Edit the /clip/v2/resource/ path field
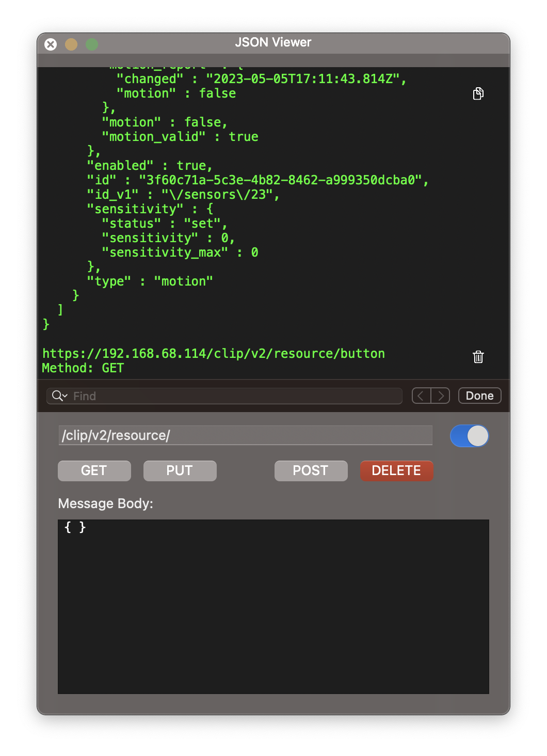This screenshot has width=547, height=756. (246, 435)
